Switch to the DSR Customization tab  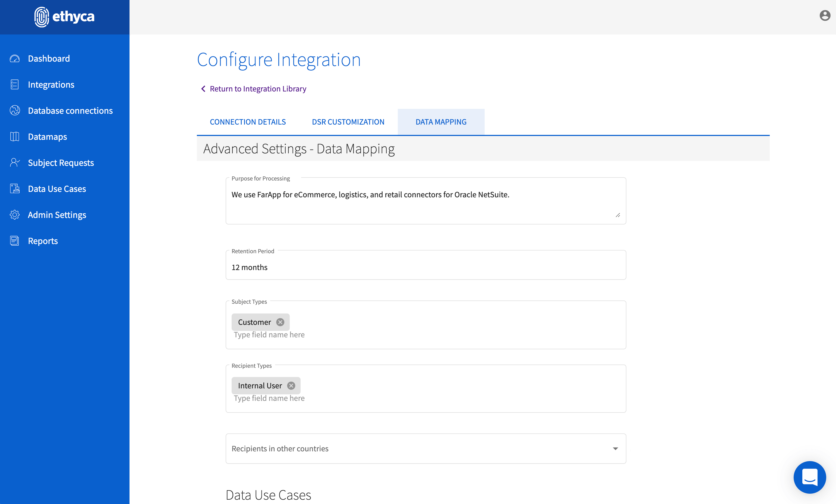(x=348, y=122)
